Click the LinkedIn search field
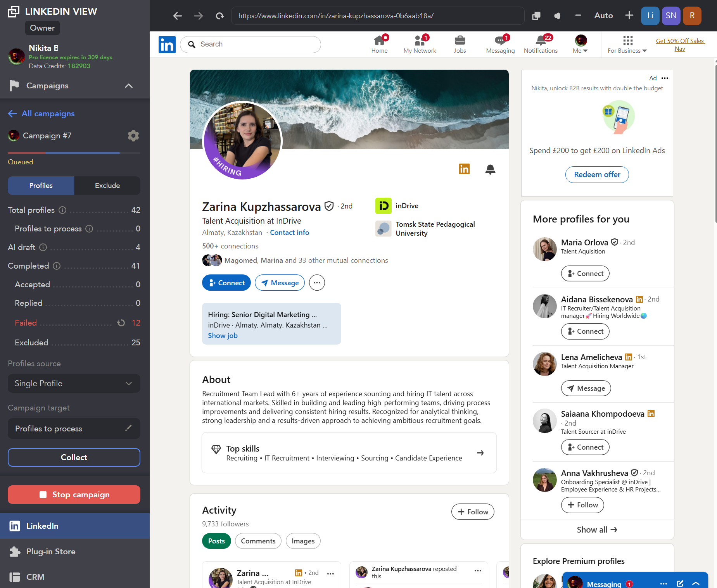Image resolution: width=717 pixels, height=588 pixels. 251,44
